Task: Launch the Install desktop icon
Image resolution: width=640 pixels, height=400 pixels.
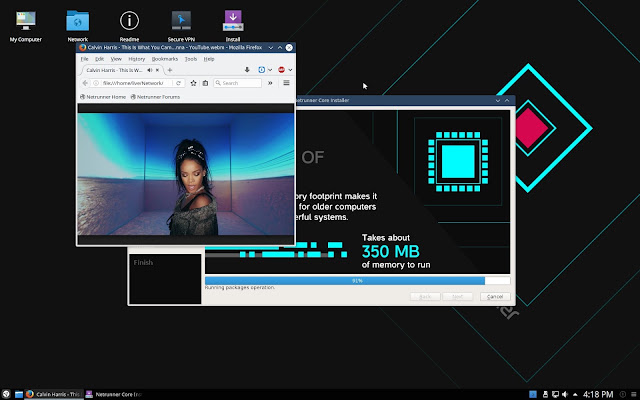Action: (233, 25)
